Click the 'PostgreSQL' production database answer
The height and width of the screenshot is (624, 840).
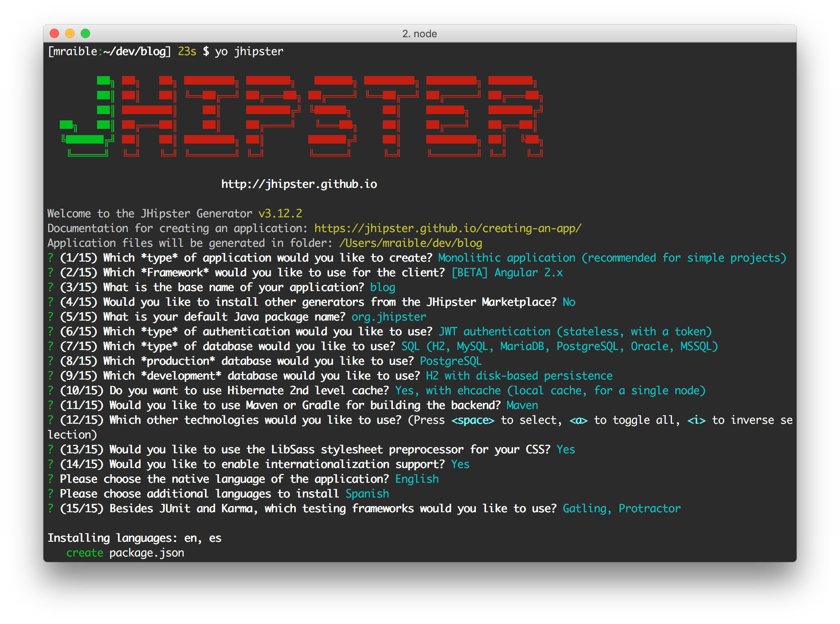coord(450,361)
